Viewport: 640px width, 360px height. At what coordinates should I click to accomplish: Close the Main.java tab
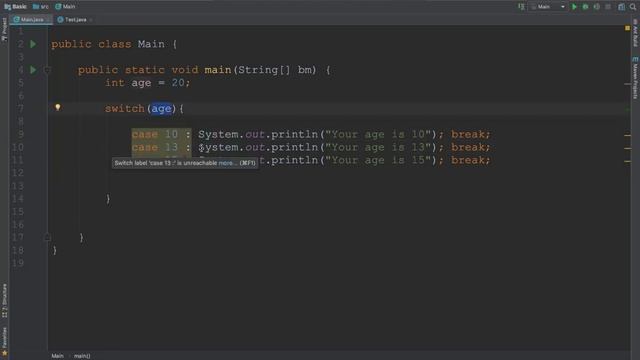48,20
